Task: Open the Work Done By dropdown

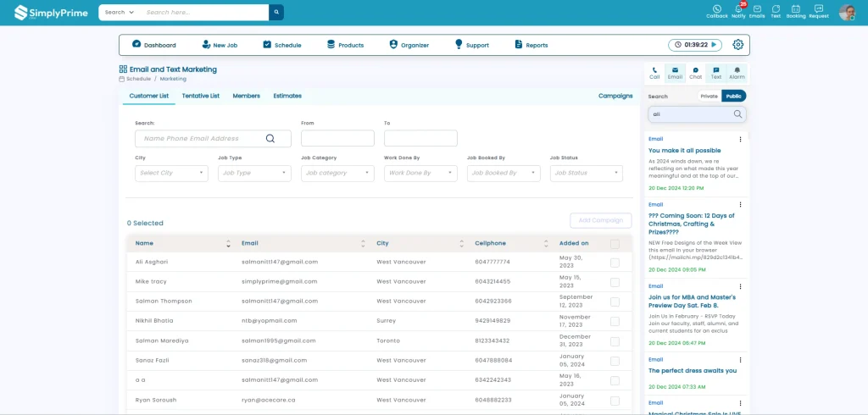Action: [420, 173]
